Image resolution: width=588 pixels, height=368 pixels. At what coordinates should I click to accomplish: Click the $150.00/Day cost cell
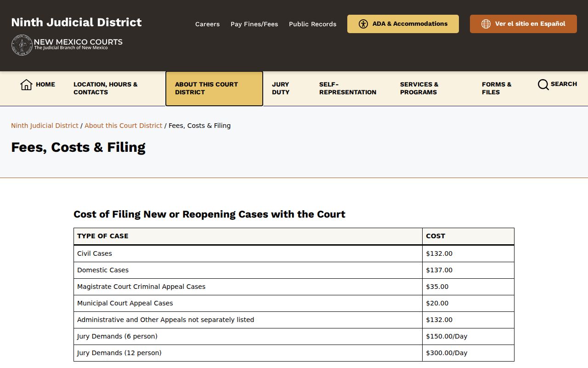click(468, 336)
